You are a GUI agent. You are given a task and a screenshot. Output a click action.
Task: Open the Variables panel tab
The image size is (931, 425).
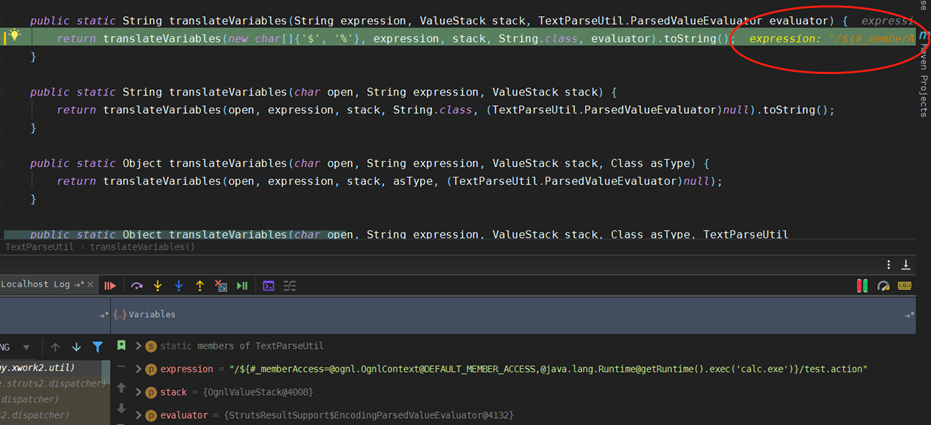point(151,315)
